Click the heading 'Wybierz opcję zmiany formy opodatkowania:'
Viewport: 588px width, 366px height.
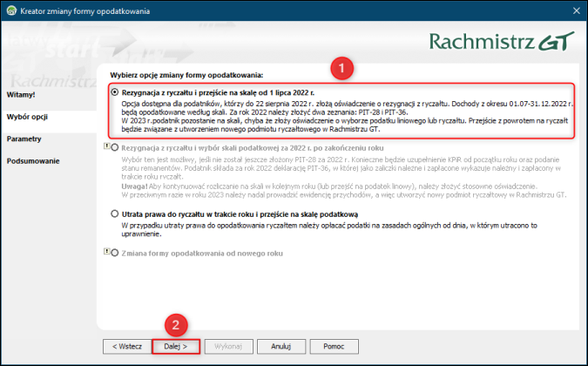(x=186, y=75)
